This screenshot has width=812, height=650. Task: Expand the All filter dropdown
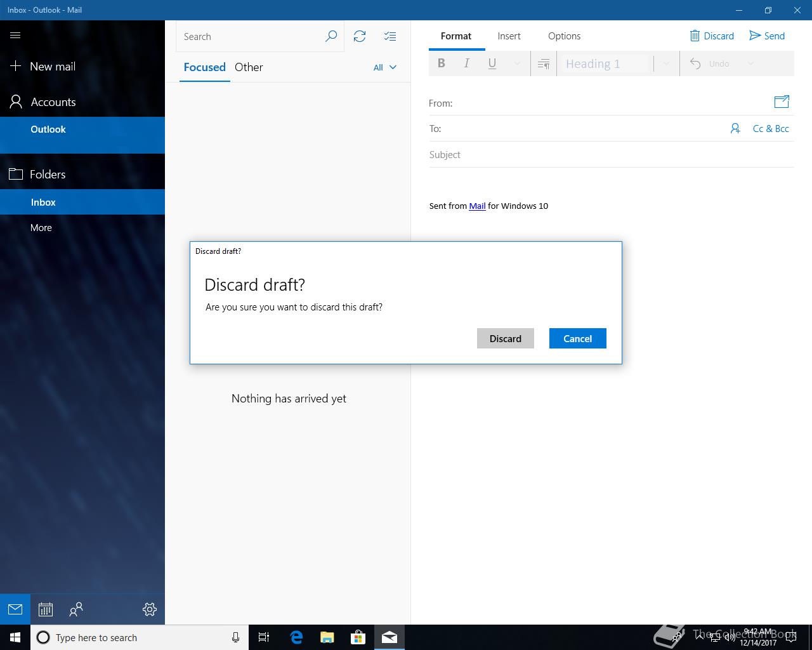coord(384,67)
